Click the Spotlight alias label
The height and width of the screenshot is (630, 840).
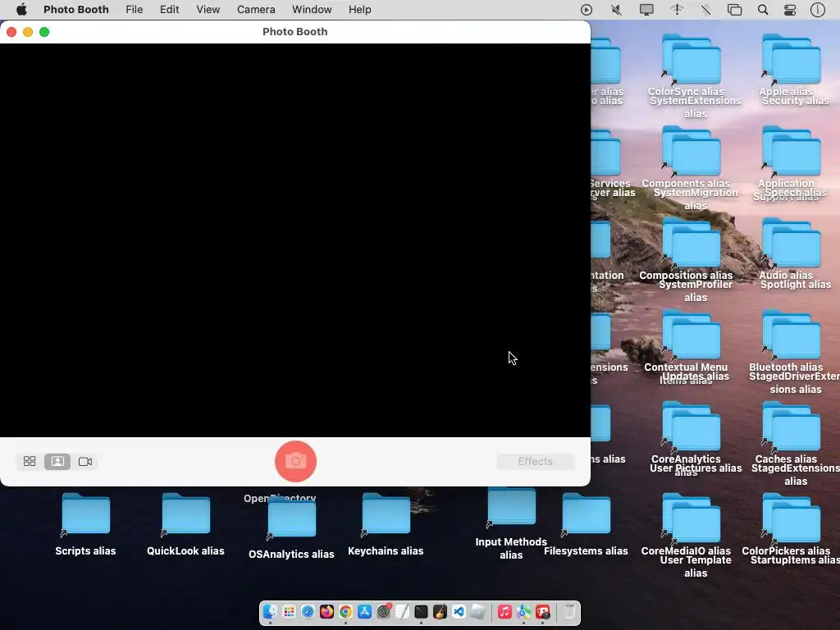[x=796, y=285]
